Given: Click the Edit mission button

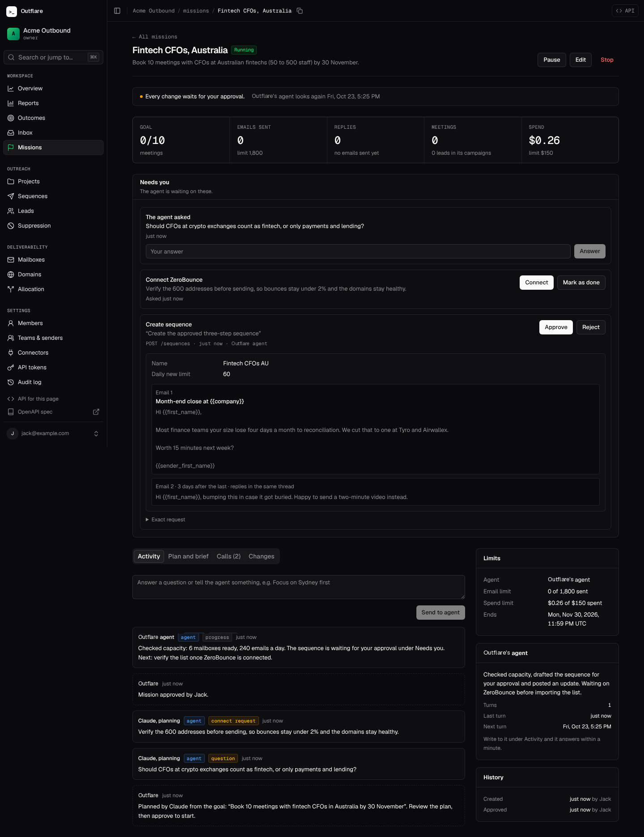Looking at the screenshot, I should (x=580, y=60).
